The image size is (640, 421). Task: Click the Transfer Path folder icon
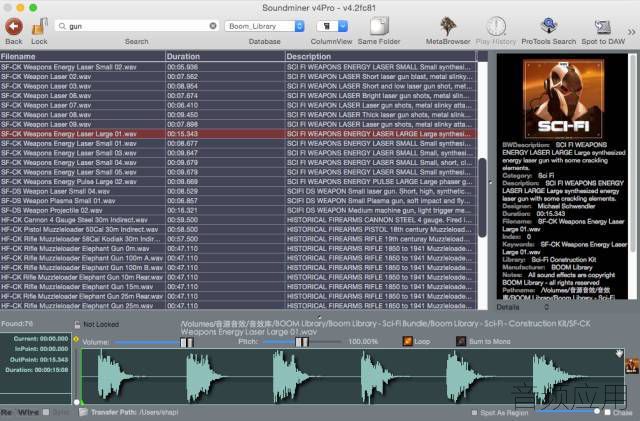83,412
